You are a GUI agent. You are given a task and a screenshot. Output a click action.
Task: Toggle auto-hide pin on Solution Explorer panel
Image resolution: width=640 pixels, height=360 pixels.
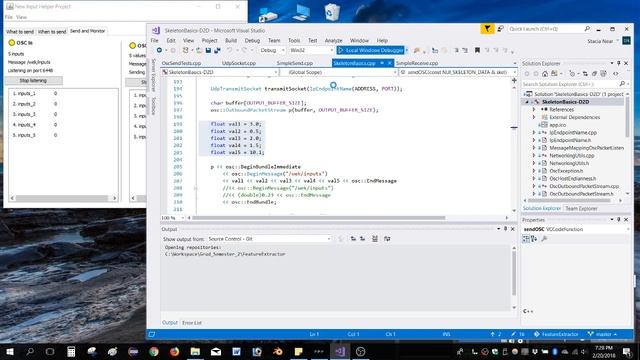tap(619, 63)
